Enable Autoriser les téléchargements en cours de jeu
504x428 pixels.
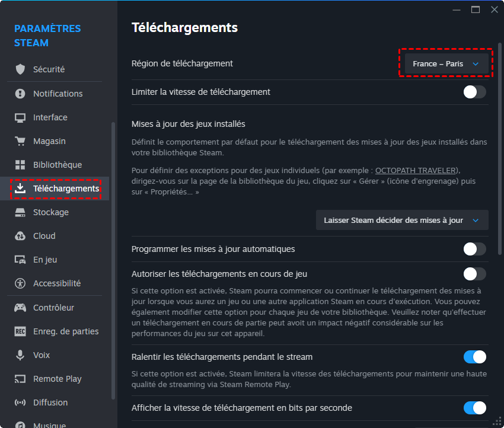pos(474,274)
